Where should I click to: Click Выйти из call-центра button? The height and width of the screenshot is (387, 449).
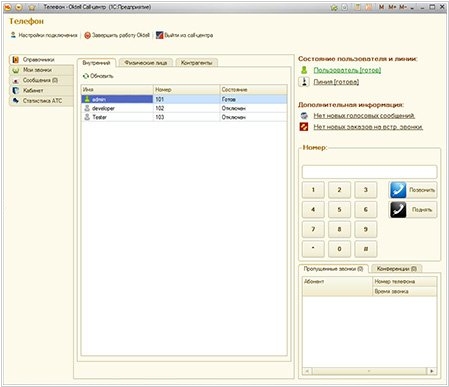(184, 35)
